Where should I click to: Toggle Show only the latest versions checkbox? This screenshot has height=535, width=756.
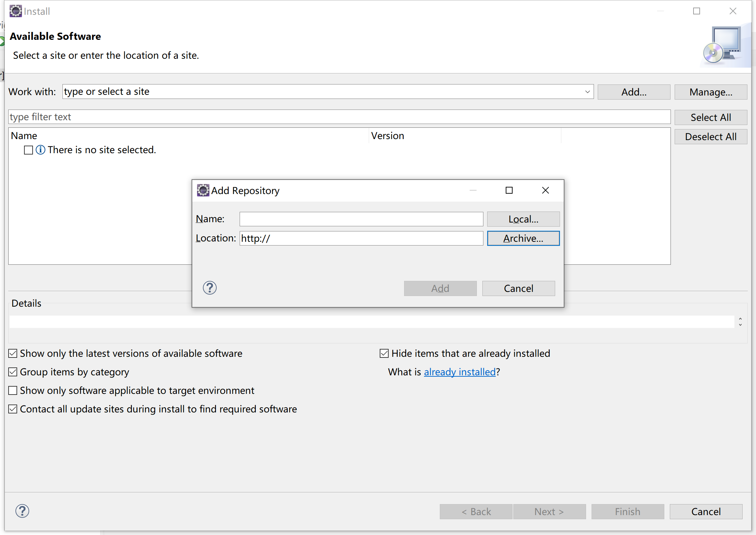point(13,353)
